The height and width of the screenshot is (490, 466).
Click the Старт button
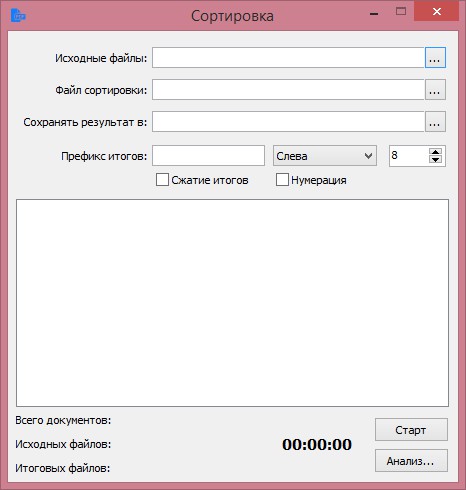coord(411,430)
